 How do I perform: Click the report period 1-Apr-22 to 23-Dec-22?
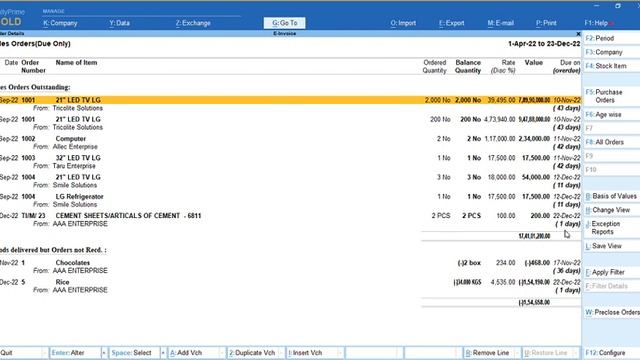pyautogui.click(x=544, y=44)
